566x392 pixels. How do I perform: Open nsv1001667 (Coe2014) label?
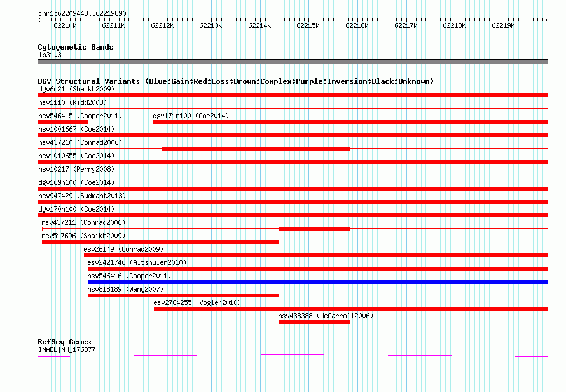(x=76, y=129)
